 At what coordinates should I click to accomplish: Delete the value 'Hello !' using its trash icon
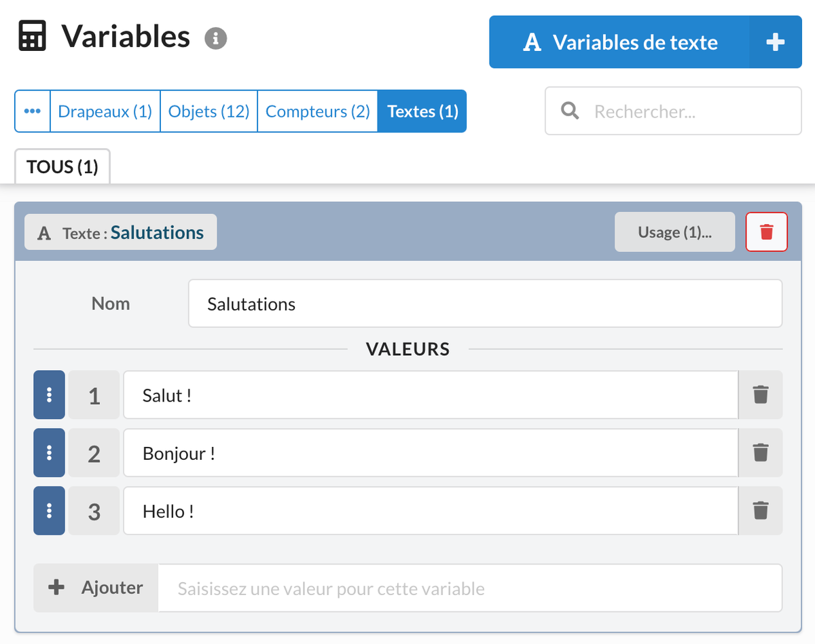tap(759, 511)
